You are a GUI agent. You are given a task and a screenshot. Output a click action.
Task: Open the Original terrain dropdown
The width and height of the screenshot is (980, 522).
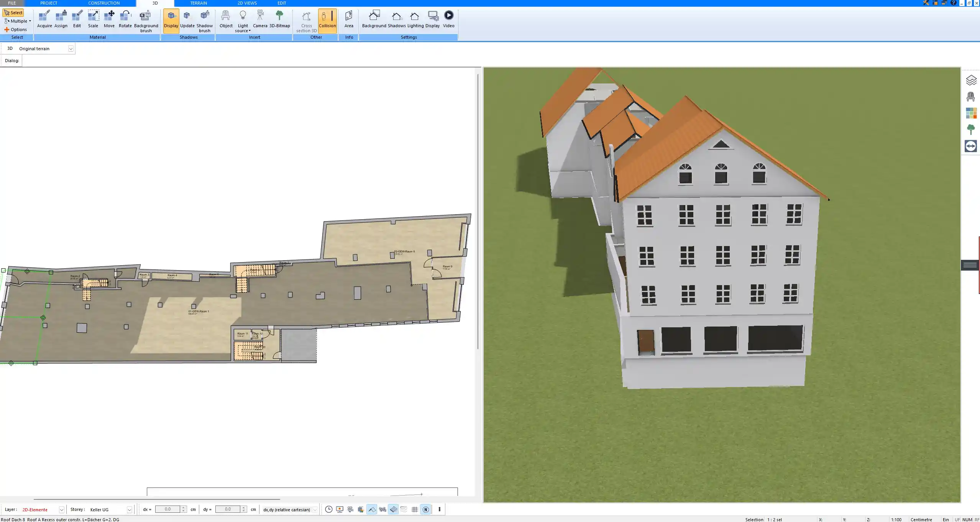(x=71, y=49)
